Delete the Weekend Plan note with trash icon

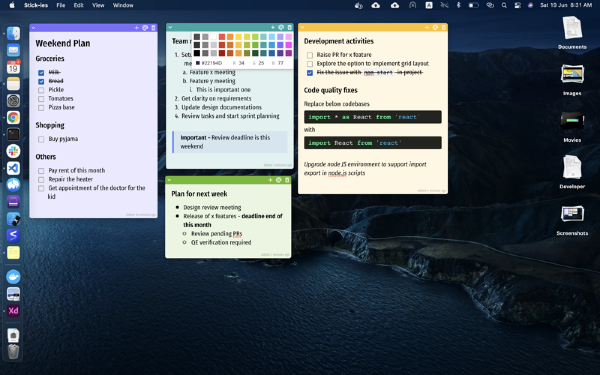coord(153,28)
